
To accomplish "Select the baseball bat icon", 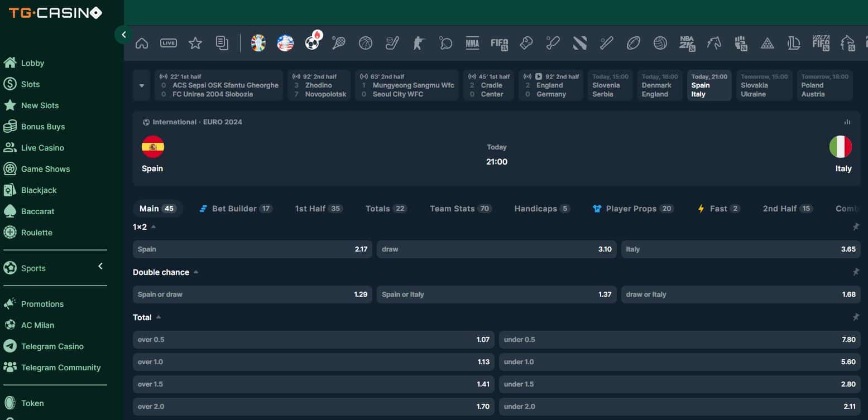I will [x=607, y=43].
